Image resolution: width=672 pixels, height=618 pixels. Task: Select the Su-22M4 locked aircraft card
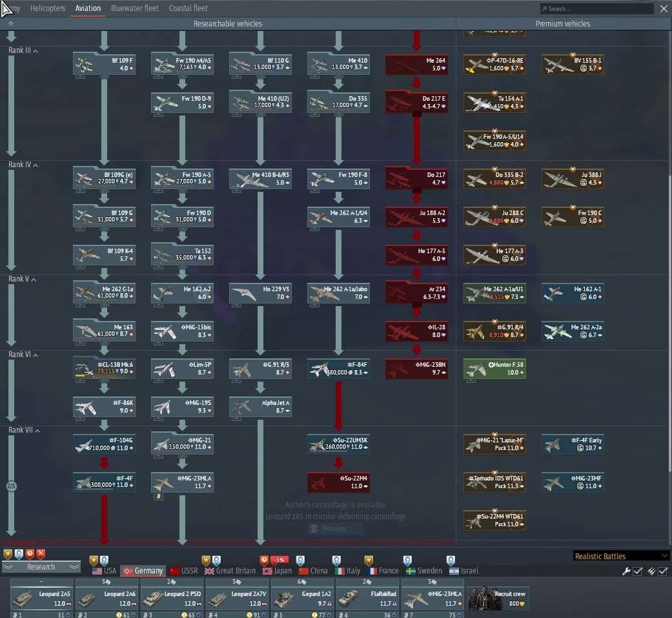coord(338,482)
